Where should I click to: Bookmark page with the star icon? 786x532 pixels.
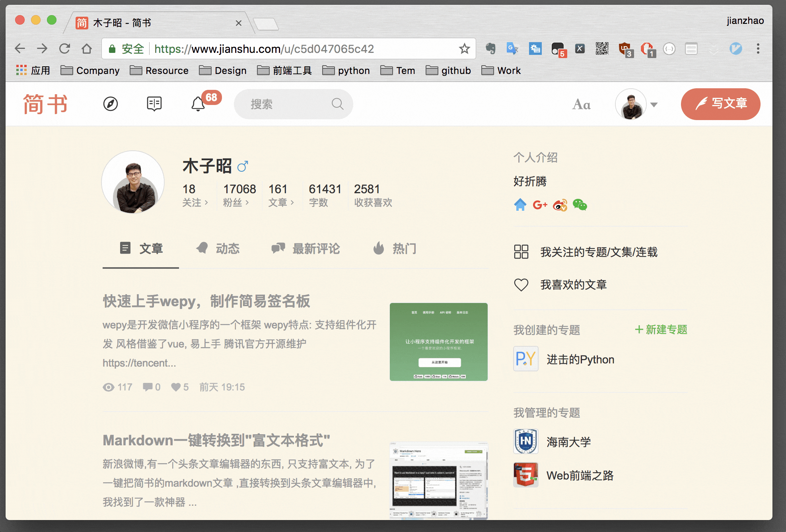coord(464,49)
